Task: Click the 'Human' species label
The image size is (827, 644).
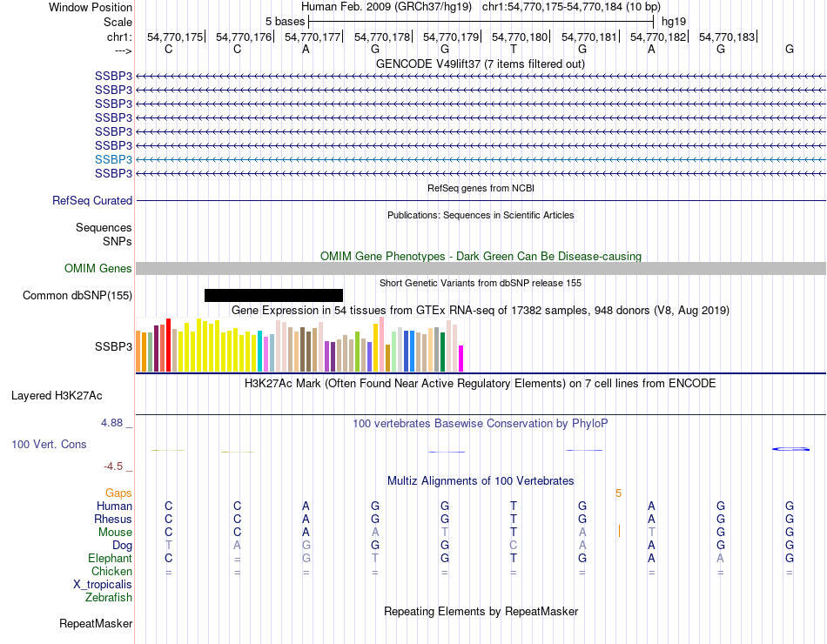Action: pos(114,506)
